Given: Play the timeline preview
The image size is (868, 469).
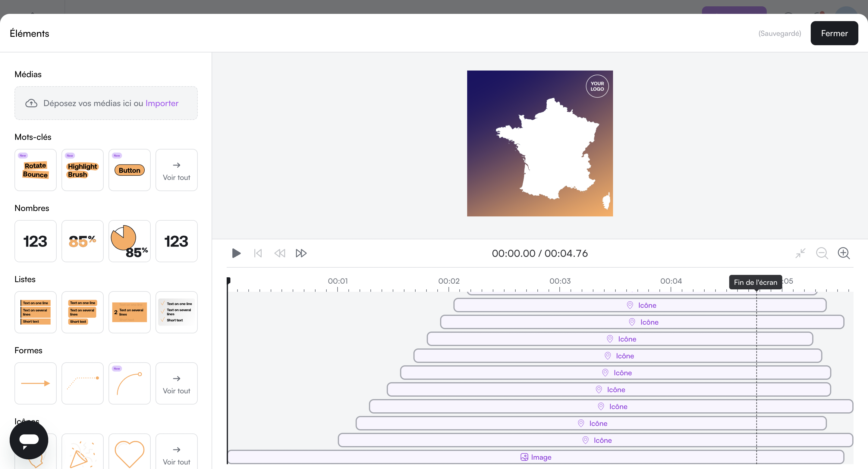Looking at the screenshot, I should coord(236,253).
